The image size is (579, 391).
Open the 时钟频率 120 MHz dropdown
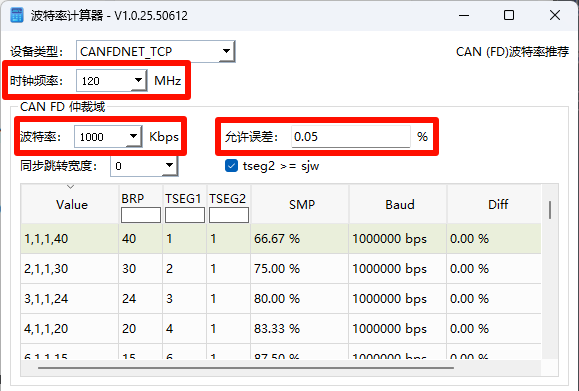tap(112, 80)
